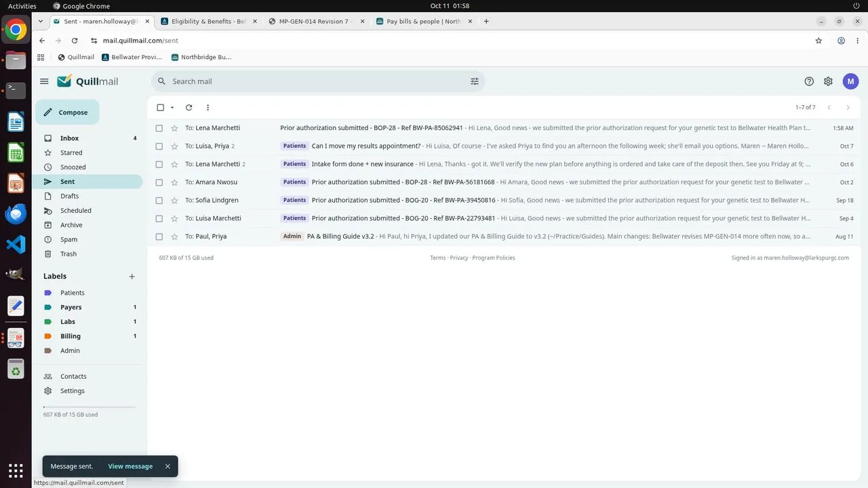Screen dimensions: 868x488
Task: Select the 'Intake form done' email checkbox
Action: click(x=159, y=164)
